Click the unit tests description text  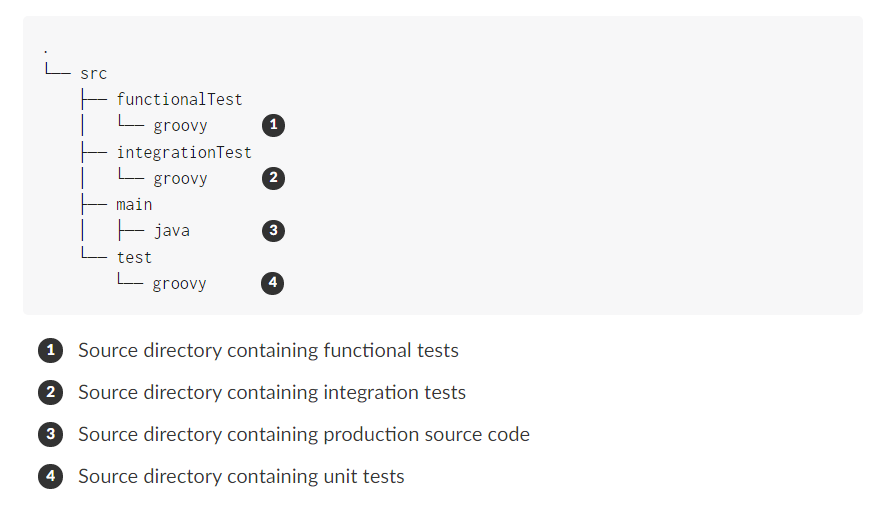tap(242, 476)
